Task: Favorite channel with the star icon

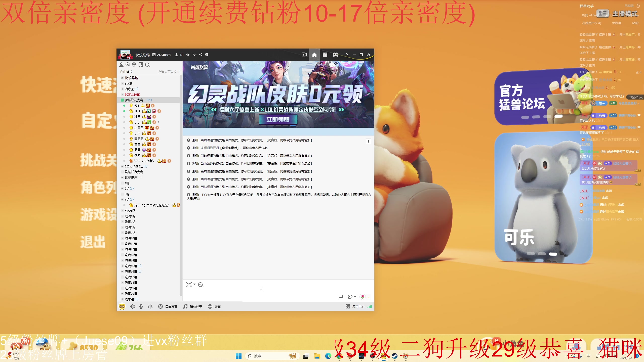Action: point(188,55)
